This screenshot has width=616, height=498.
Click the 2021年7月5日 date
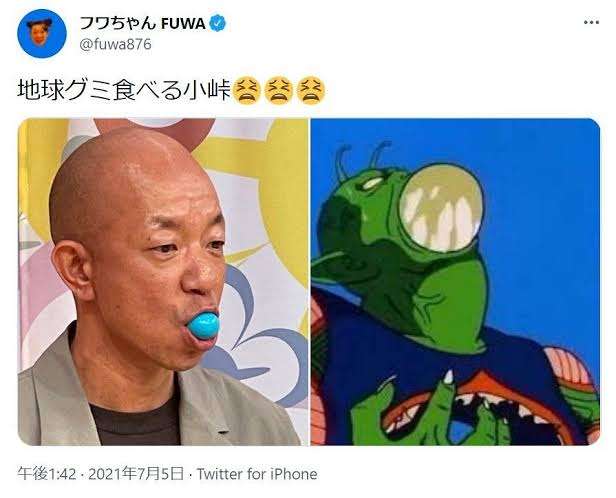pos(136,474)
